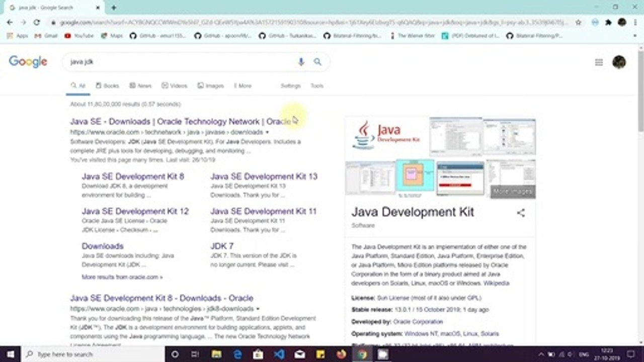This screenshot has height=362, width=644.
Task: Launch Microsoft Edge from the taskbar
Action: pyautogui.click(x=237, y=354)
